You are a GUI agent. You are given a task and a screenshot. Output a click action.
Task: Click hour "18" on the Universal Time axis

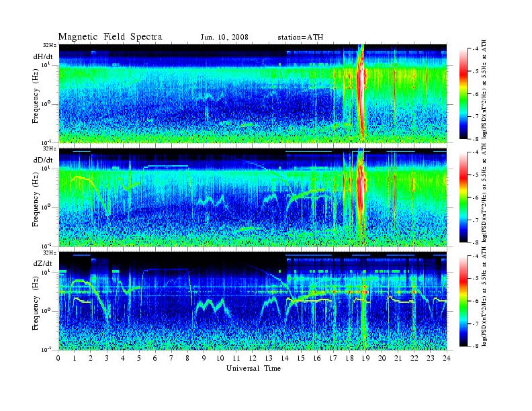click(349, 358)
